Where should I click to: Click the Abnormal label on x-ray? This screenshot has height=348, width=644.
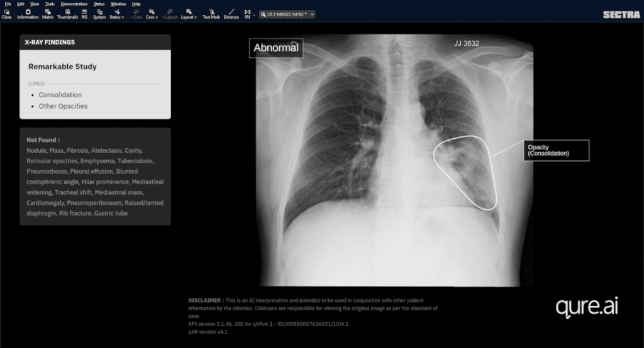(276, 48)
